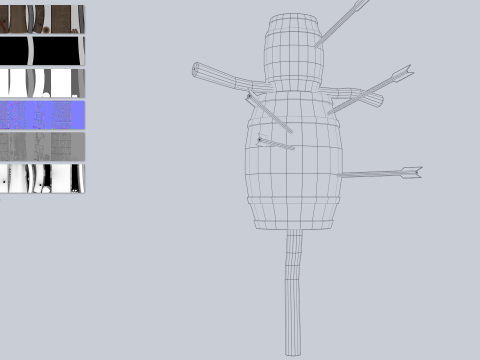Select the barrel head of the wireframe dummy

point(294,53)
